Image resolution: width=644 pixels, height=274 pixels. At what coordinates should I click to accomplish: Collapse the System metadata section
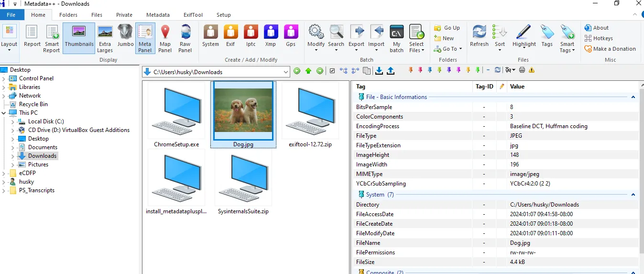click(633, 195)
